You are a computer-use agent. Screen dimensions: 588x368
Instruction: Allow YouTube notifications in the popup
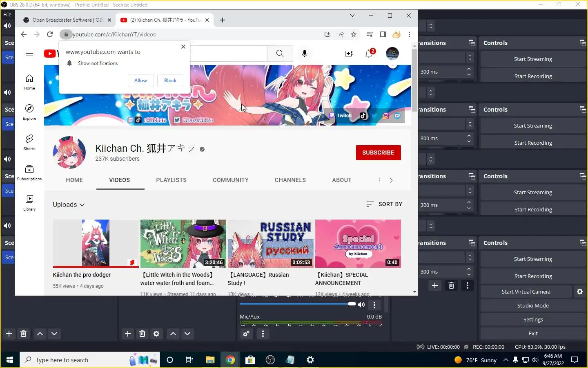(x=140, y=81)
